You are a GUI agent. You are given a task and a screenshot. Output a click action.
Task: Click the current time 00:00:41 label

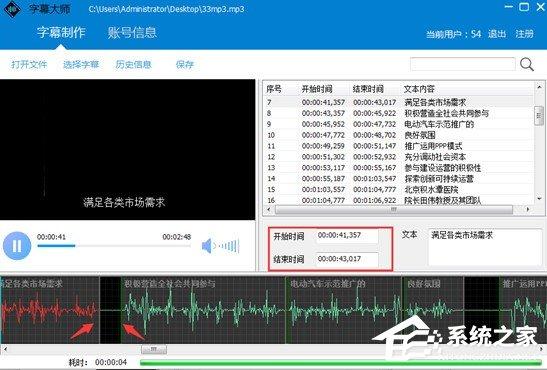click(51, 237)
